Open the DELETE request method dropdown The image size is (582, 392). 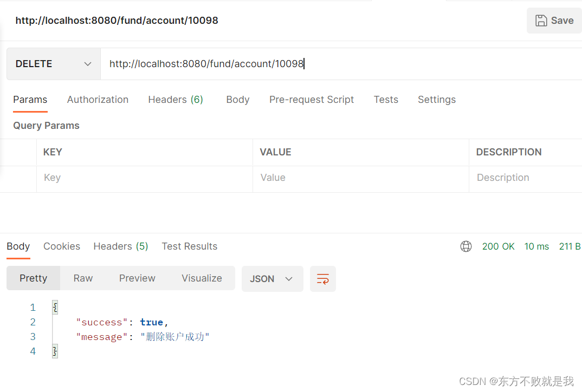[x=53, y=63]
